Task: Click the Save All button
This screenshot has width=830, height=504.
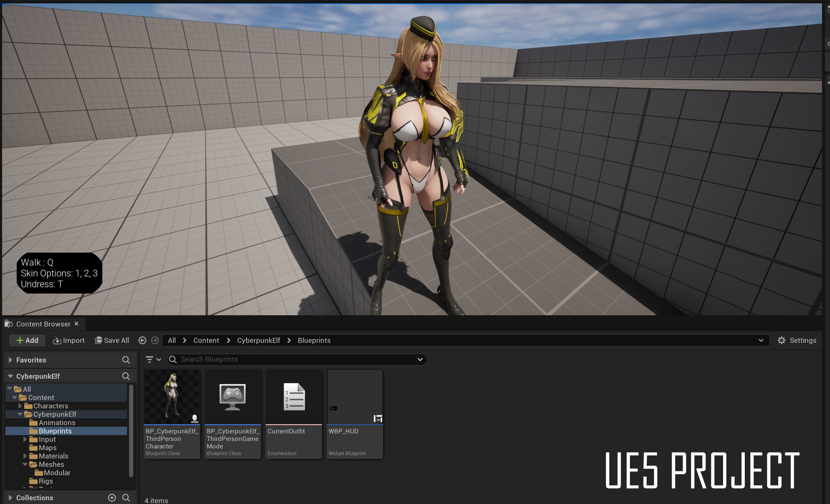Action: [112, 340]
